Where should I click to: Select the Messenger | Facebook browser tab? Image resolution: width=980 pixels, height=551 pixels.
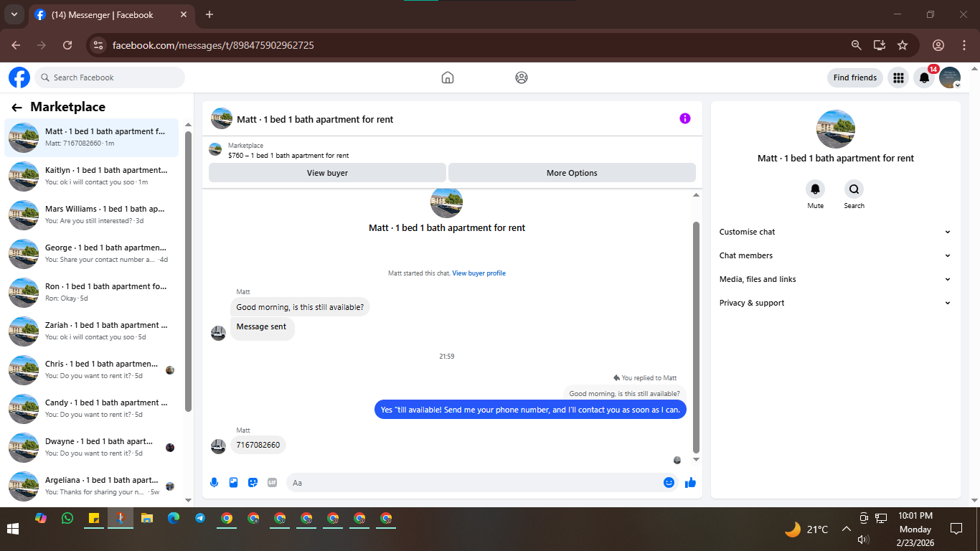click(x=111, y=14)
